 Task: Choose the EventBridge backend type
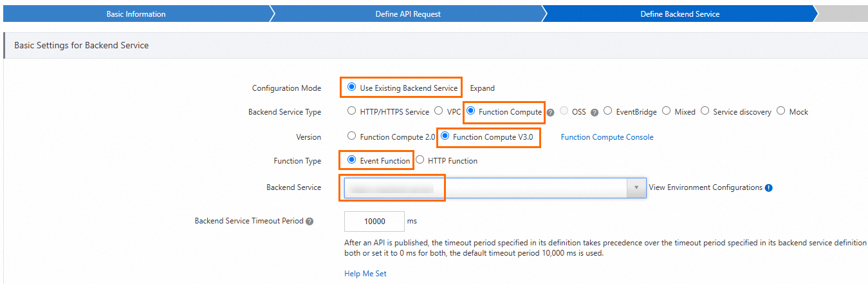click(607, 111)
